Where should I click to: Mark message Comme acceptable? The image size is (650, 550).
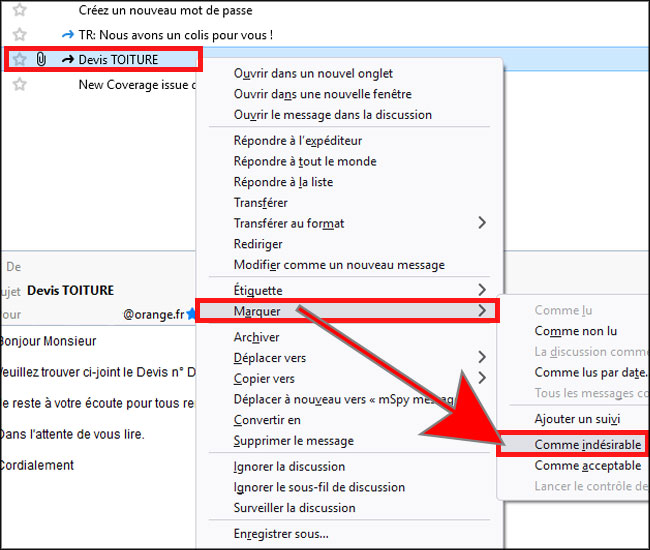[x=587, y=466]
